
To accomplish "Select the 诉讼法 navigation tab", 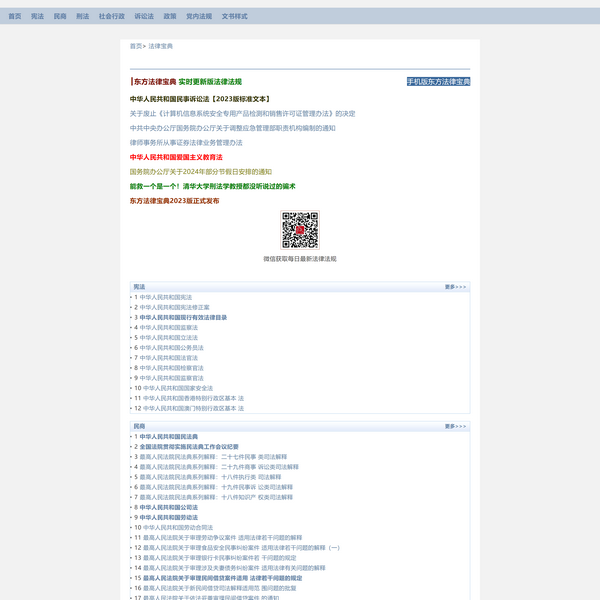I will point(144,17).
